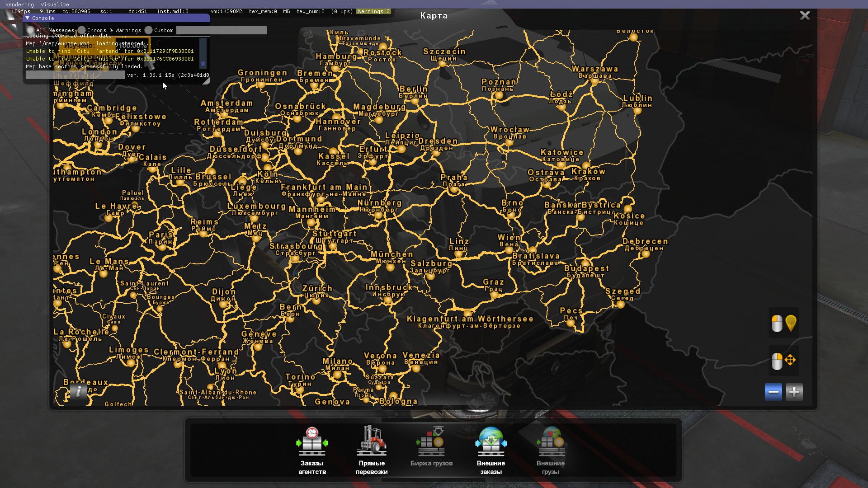Open the Rendering debug menu
The width and height of the screenshot is (868, 488).
(x=19, y=4)
